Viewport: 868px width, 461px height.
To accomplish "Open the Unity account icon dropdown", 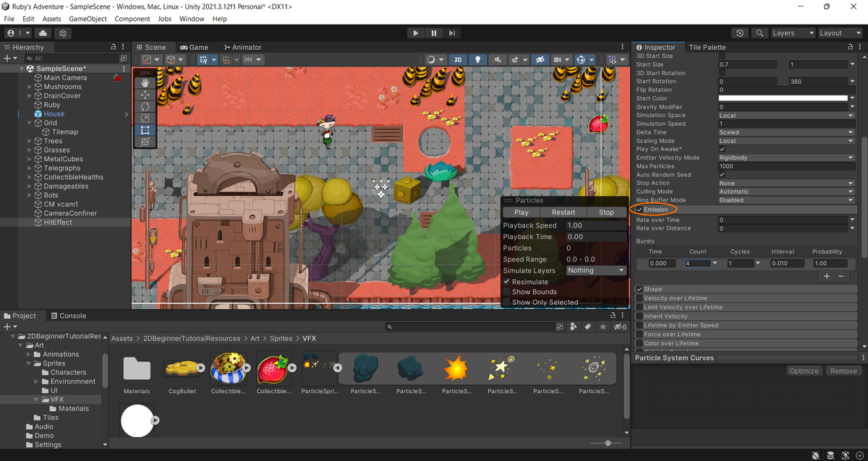I will click(x=17, y=33).
